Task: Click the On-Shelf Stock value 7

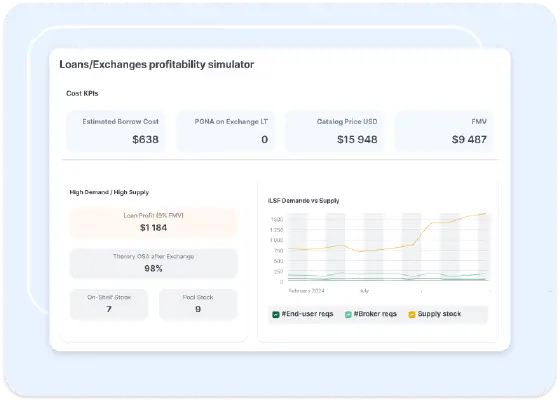Action: click(x=109, y=309)
